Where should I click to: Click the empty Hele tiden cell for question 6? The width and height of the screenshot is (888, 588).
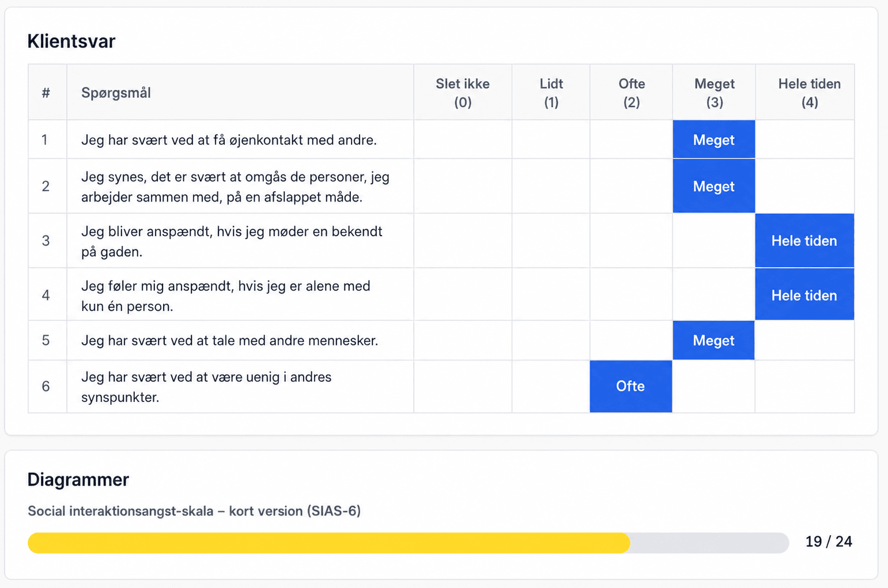pyautogui.click(x=804, y=386)
